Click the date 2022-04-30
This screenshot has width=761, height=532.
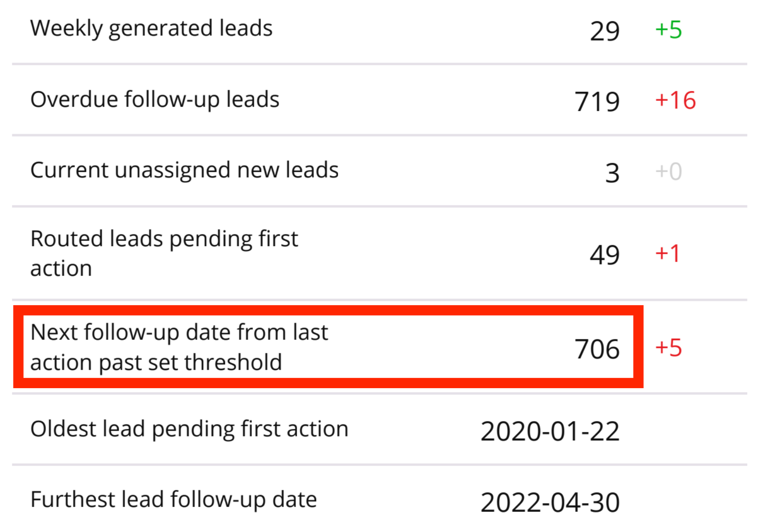click(x=550, y=503)
